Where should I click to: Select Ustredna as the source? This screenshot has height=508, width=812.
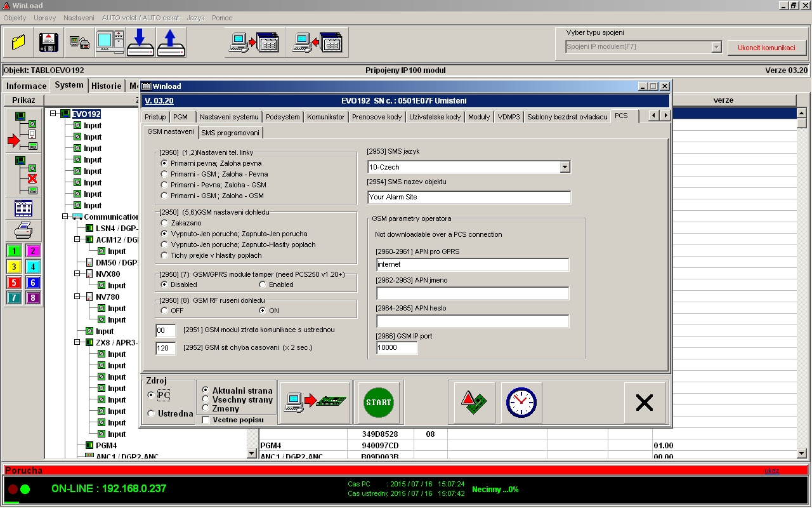point(151,413)
